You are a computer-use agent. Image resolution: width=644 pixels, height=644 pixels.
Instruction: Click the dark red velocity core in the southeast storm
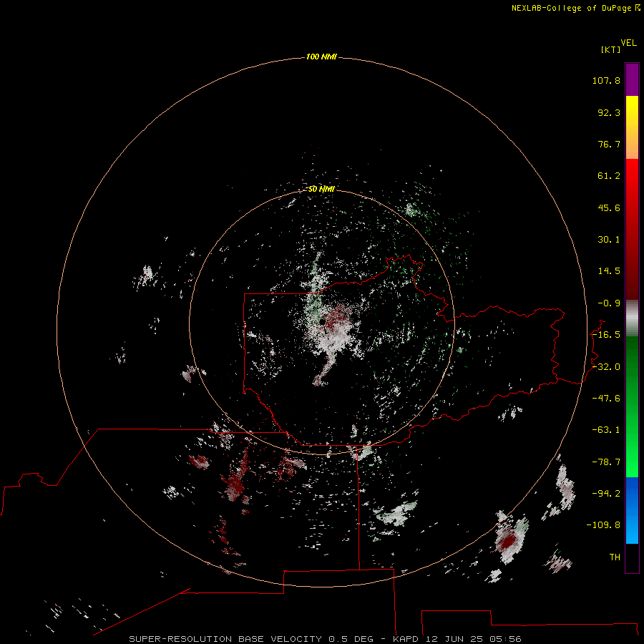pos(508,542)
